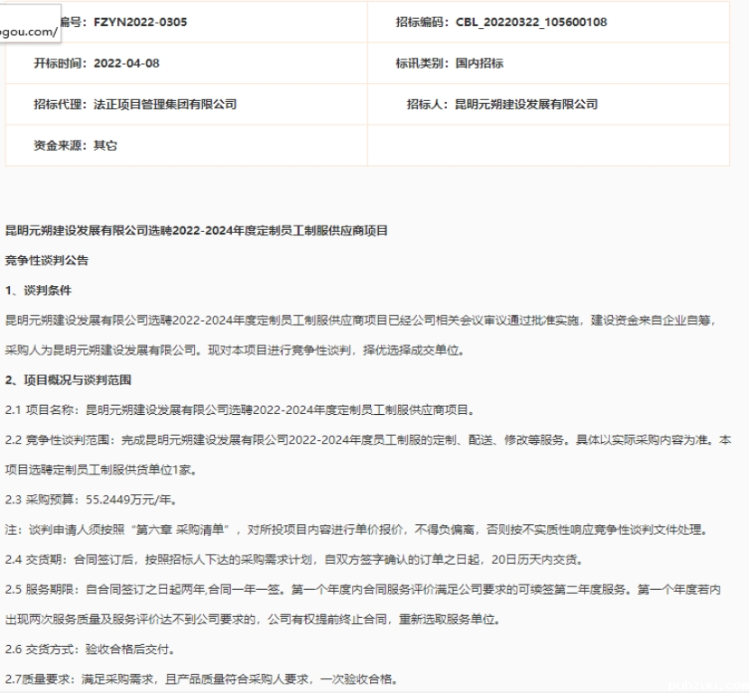Click the project number FZYN2022-0305
The height and width of the screenshot is (700, 750).
[140, 23]
